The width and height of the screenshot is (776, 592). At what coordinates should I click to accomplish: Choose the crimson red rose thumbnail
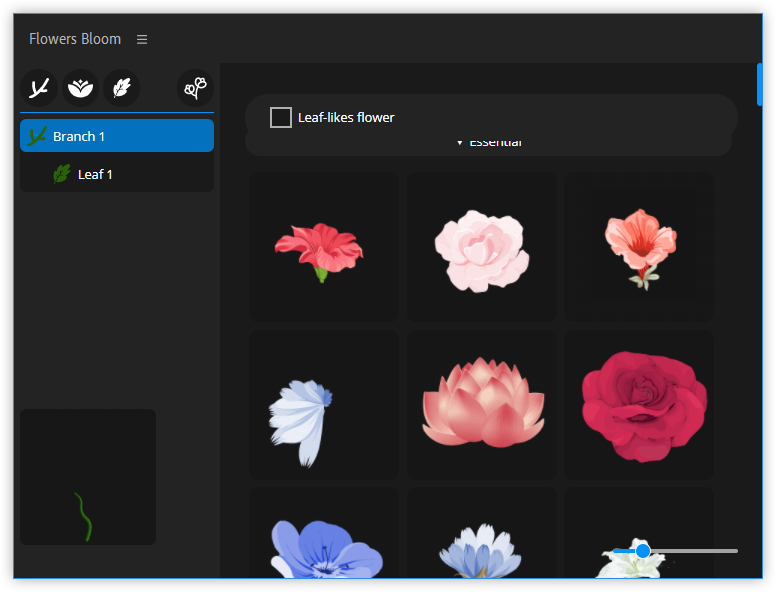(x=639, y=404)
